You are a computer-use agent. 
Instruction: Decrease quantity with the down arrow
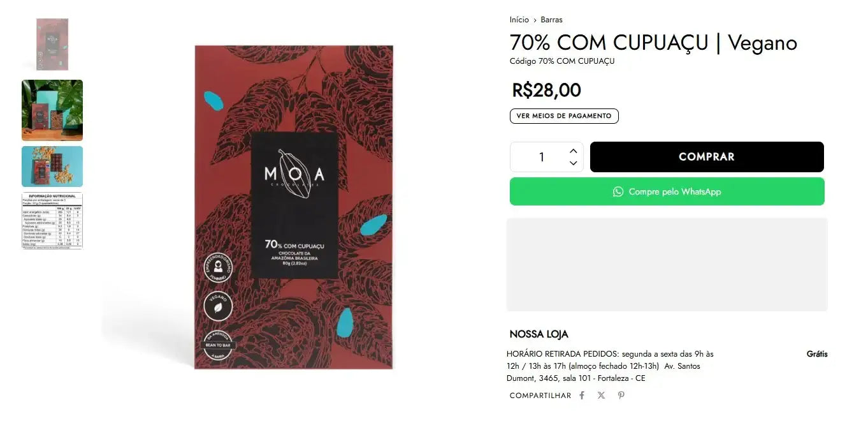pos(573,163)
